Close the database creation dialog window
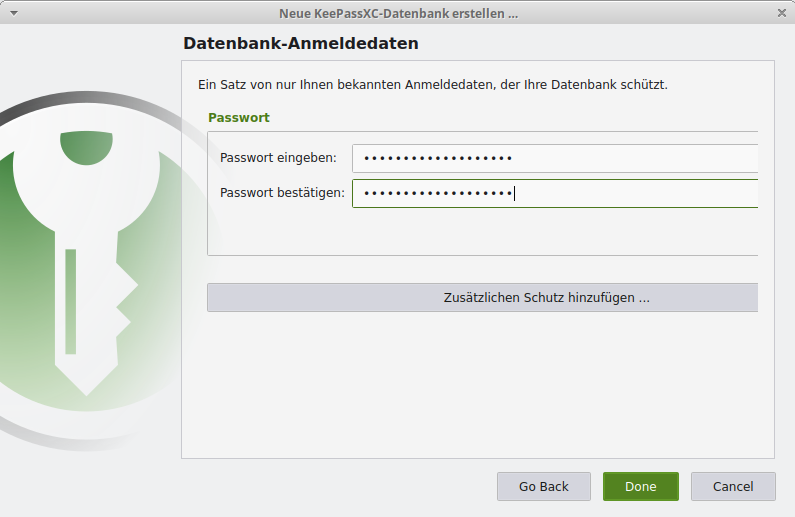Image resolution: width=795 pixels, height=517 pixels. coord(781,13)
